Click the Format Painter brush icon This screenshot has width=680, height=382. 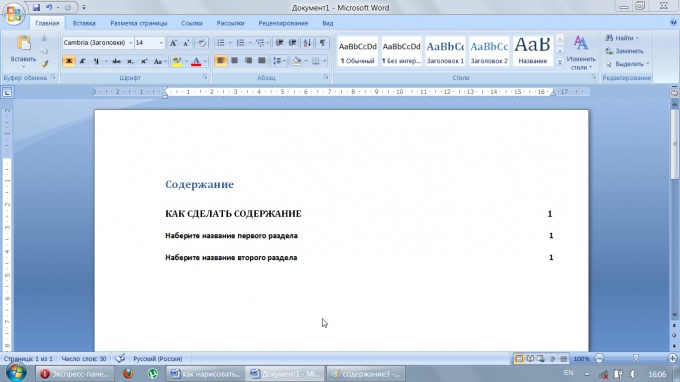tap(44, 64)
